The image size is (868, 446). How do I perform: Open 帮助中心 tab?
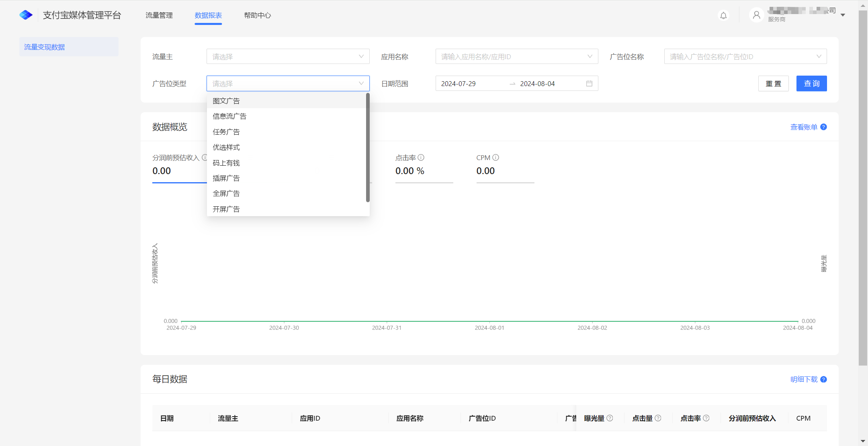258,15
